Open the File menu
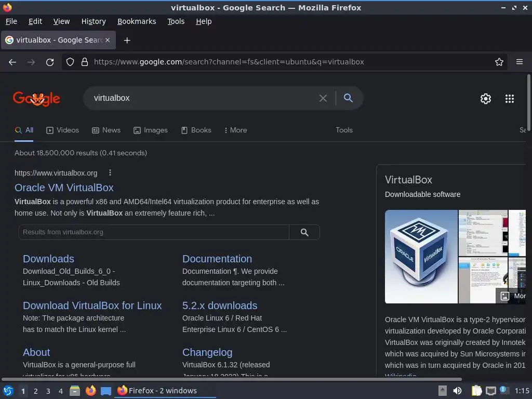The height and width of the screenshot is (399, 532). click(11, 21)
